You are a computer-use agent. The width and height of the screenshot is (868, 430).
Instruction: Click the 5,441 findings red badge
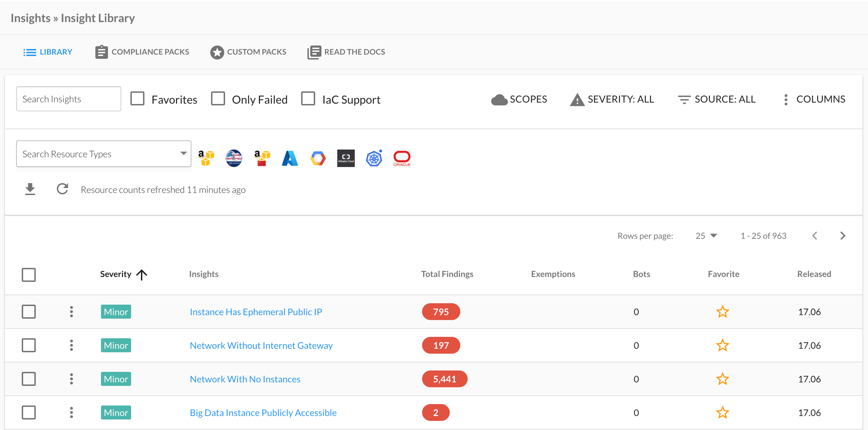click(444, 379)
